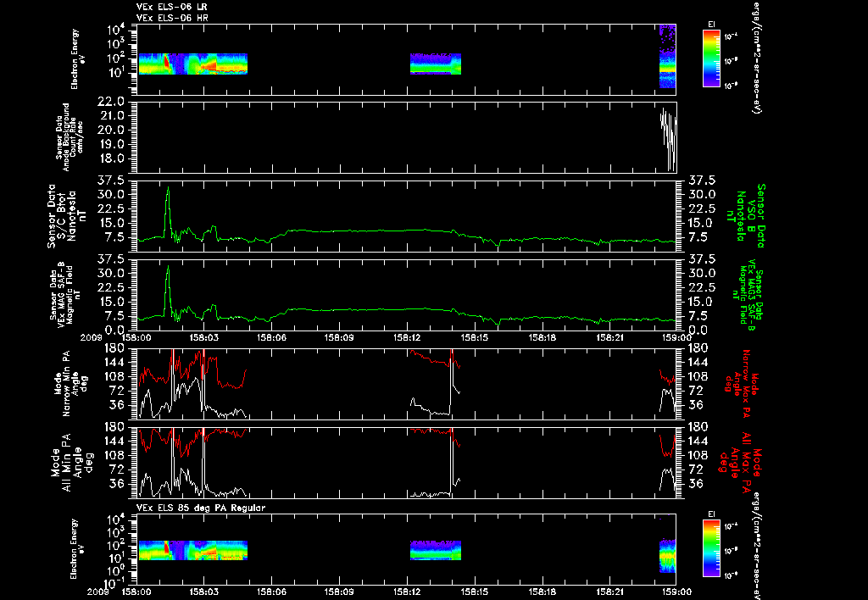Click the white count rate trace near 159:00

(669, 138)
